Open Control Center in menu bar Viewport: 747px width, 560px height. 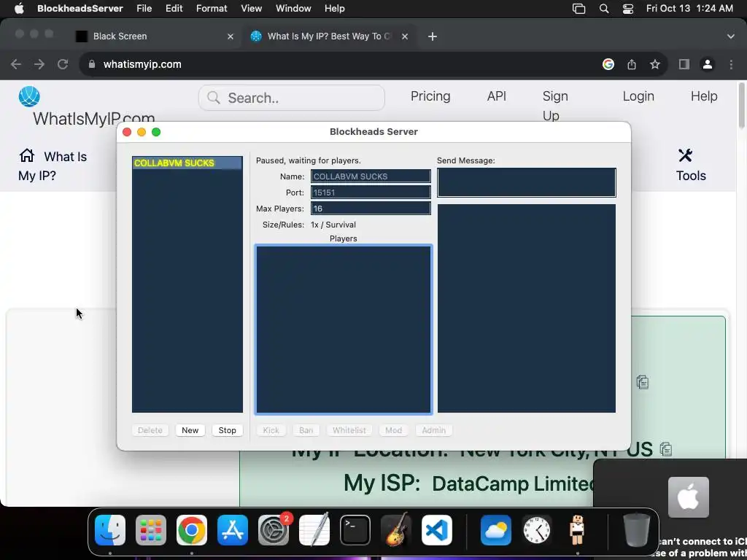tap(628, 9)
